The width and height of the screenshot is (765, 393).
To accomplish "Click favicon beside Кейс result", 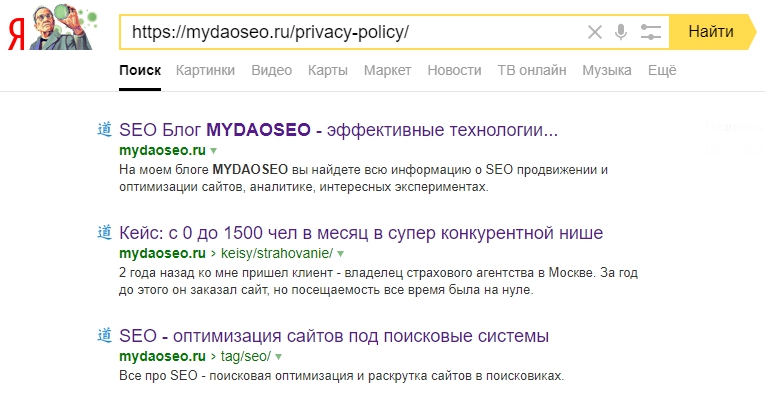I will (x=104, y=233).
